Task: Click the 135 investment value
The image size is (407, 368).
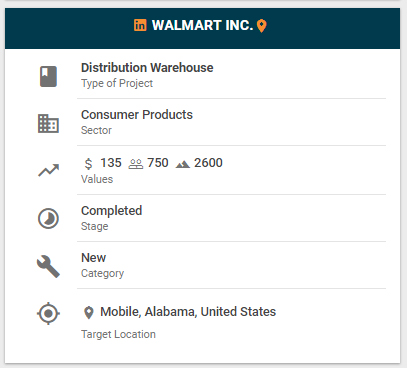Action: coord(111,163)
